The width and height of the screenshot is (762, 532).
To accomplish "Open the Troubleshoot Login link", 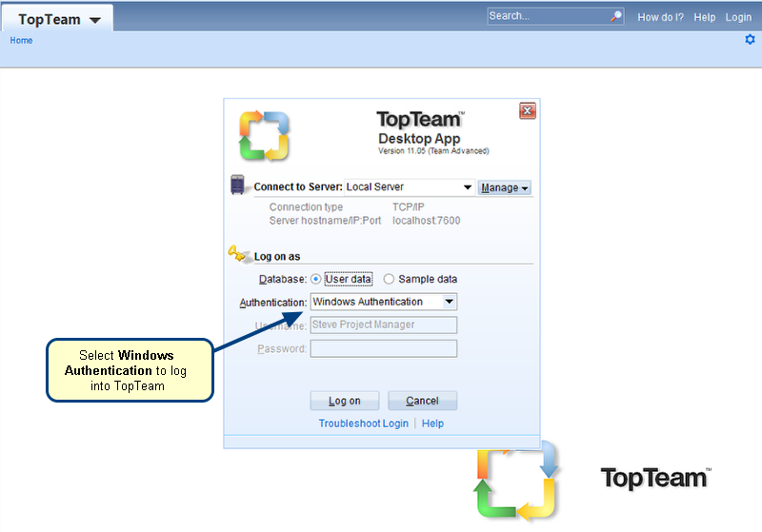I will [x=363, y=424].
